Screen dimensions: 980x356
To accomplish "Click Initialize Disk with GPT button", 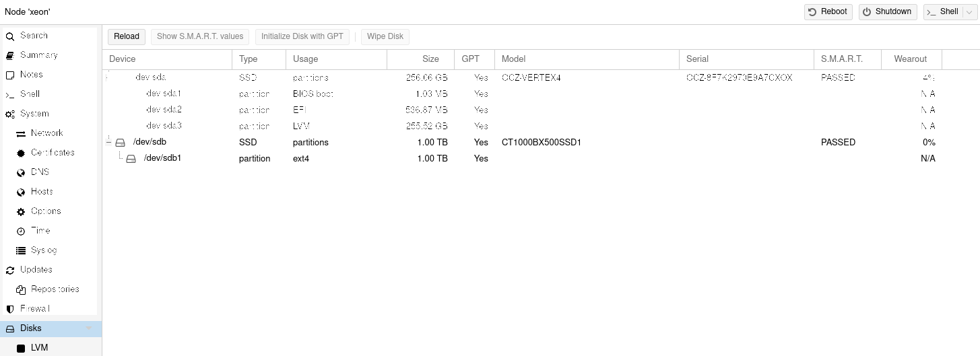I will [302, 36].
